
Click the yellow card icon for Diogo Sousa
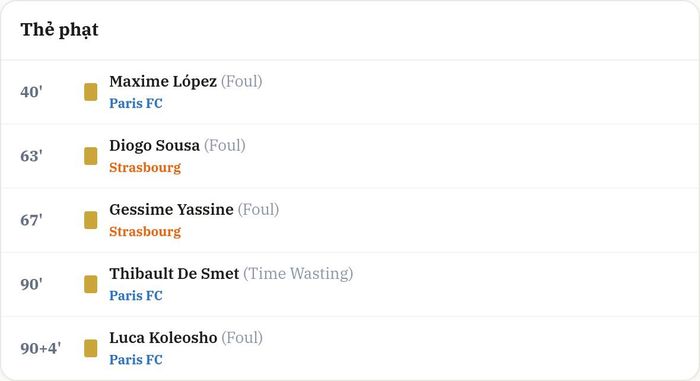(91, 156)
